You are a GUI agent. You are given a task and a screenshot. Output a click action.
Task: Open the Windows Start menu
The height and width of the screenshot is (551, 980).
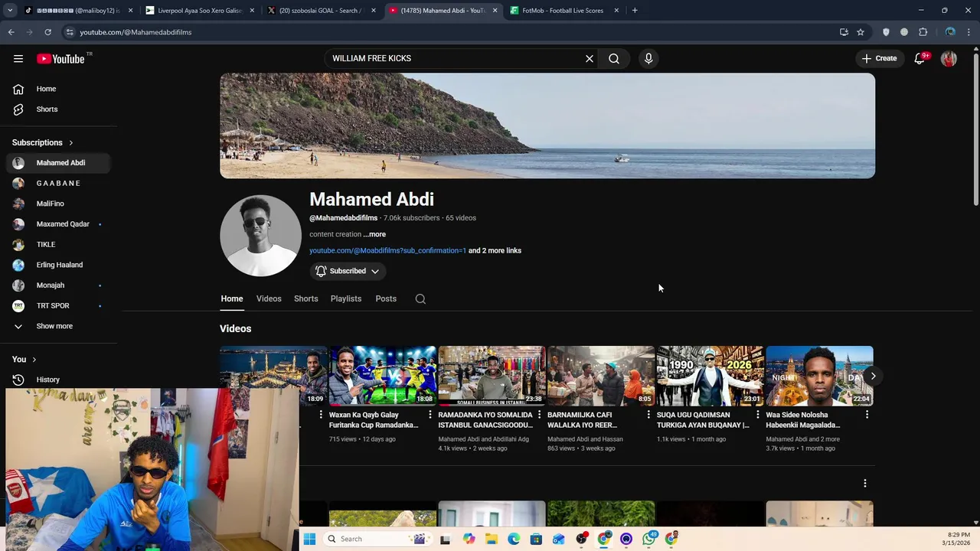click(x=309, y=539)
